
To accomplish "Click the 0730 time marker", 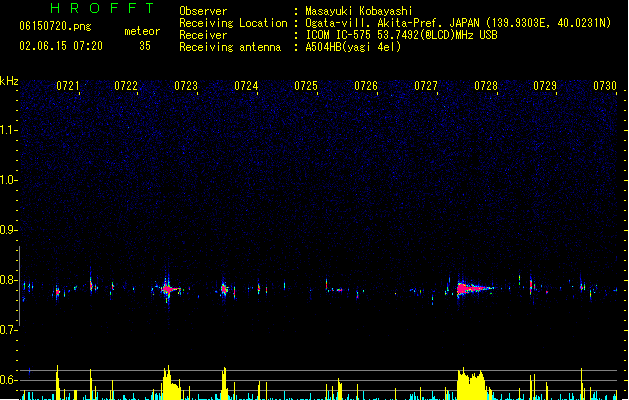I will pos(605,86).
